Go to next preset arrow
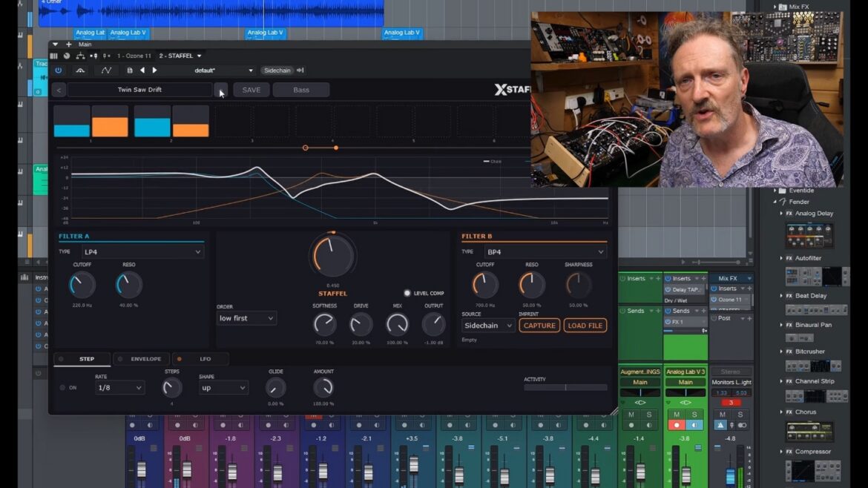The height and width of the screenshot is (488, 868). (x=154, y=70)
